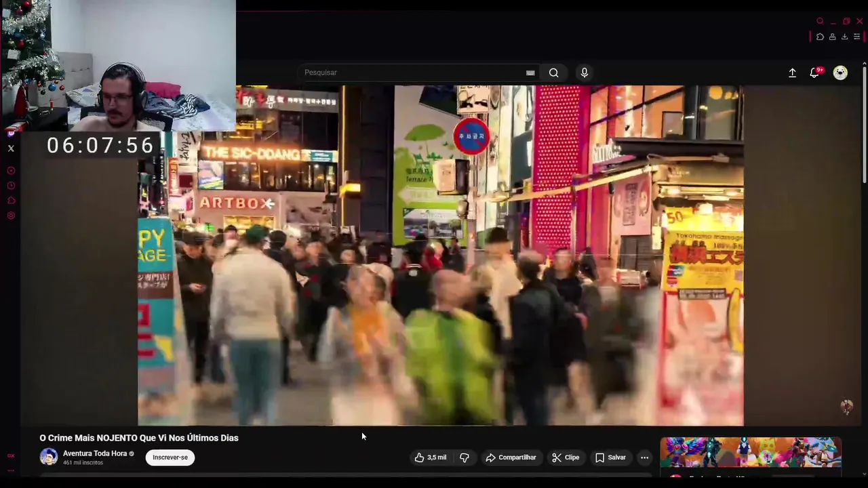Click the Inscrever-se subscribe button
The image size is (868, 488).
click(170, 457)
